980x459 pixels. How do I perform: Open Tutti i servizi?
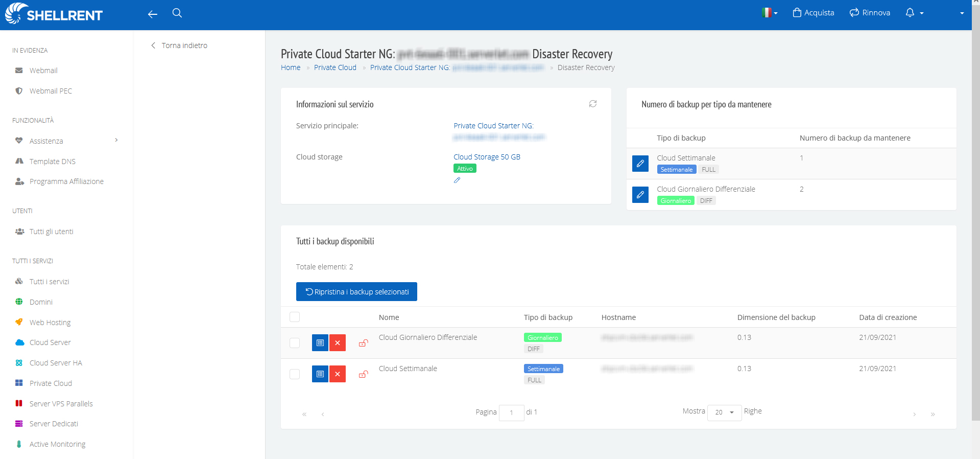(x=49, y=282)
